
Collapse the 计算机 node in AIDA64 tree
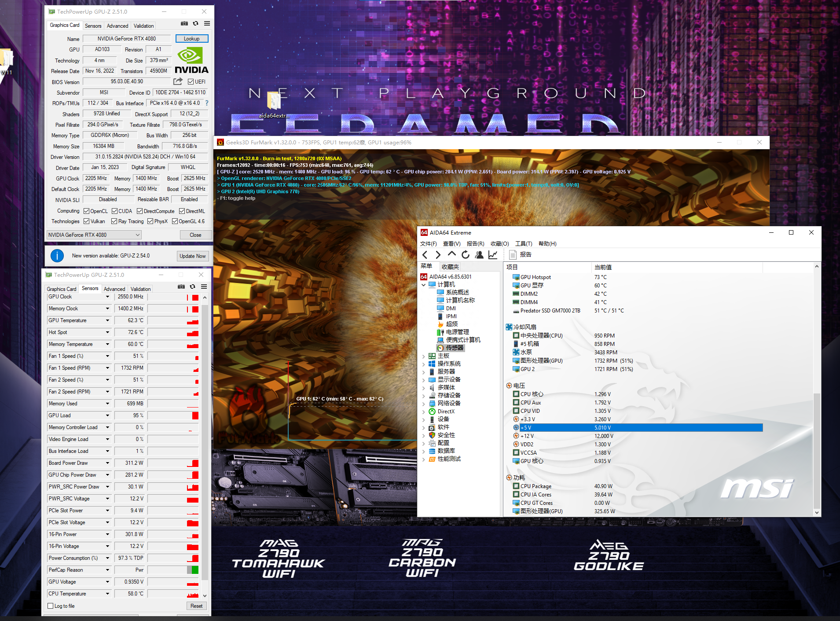click(x=424, y=285)
